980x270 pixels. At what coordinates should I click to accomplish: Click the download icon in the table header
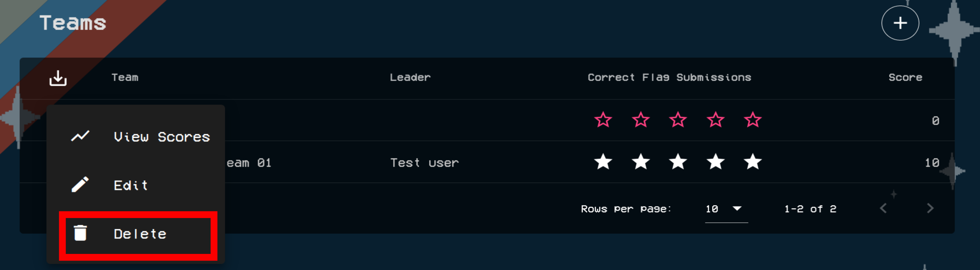58,78
